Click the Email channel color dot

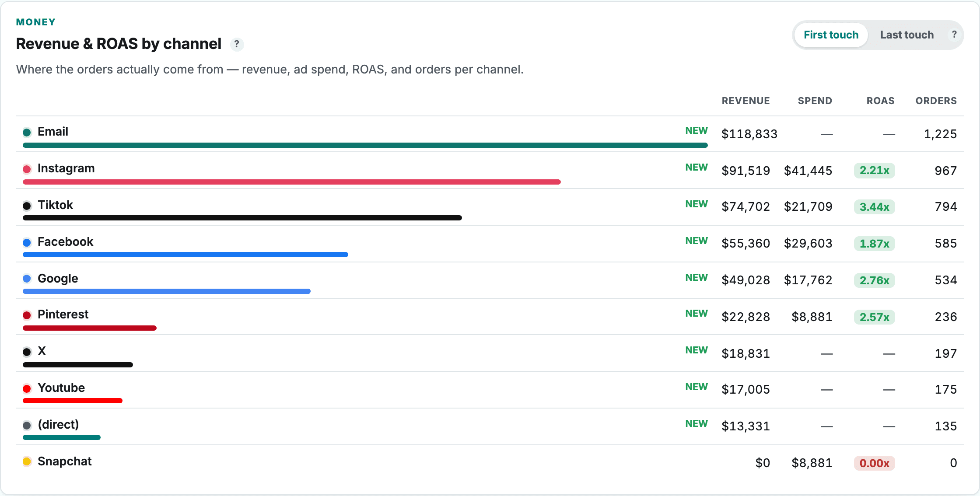(27, 132)
